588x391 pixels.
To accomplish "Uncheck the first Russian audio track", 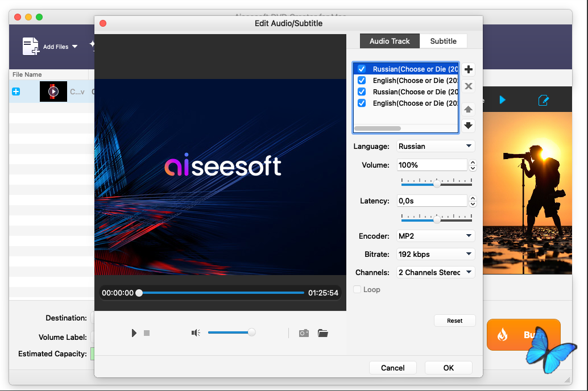I will (x=362, y=69).
